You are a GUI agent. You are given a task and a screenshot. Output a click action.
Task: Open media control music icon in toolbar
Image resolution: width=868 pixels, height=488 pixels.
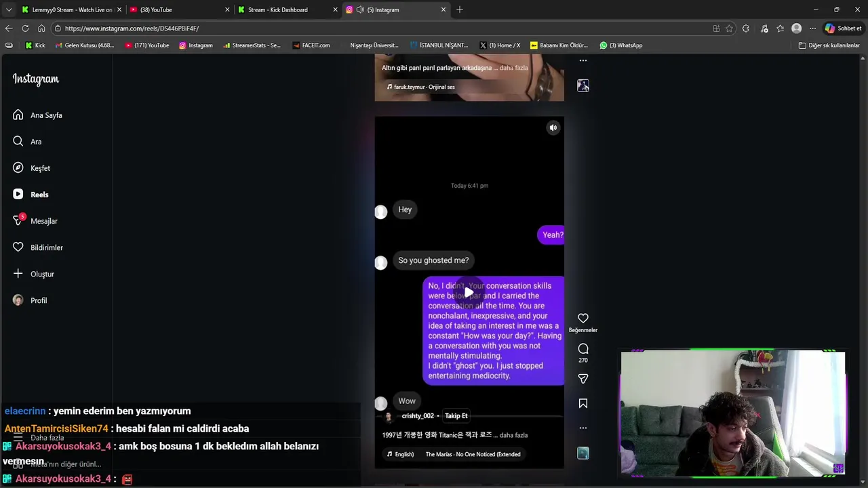pyautogui.click(x=764, y=28)
